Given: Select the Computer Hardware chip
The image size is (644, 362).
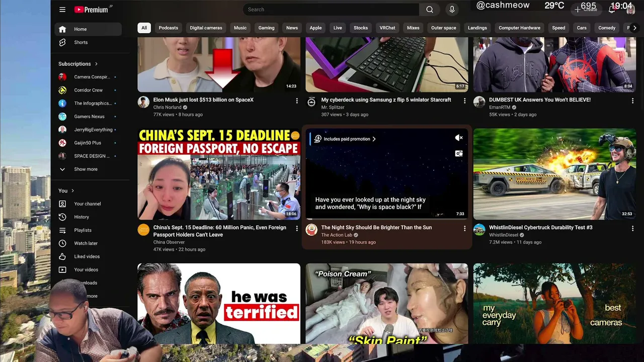Looking at the screenshot, I should pyautogui.click(x=519, y=28).
